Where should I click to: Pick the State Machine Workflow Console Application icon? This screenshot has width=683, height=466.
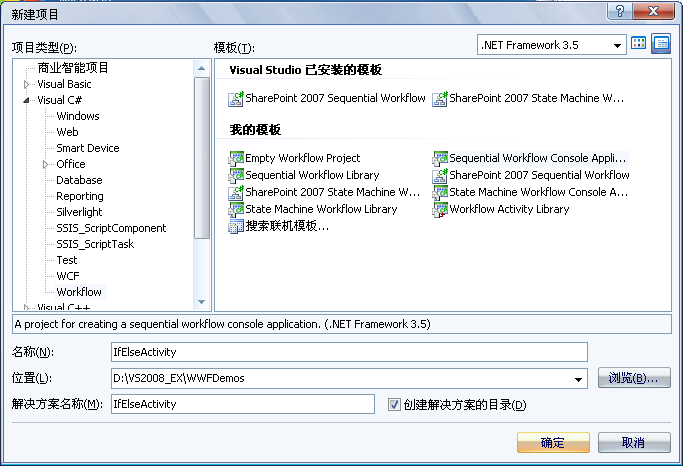click(440, 192)
